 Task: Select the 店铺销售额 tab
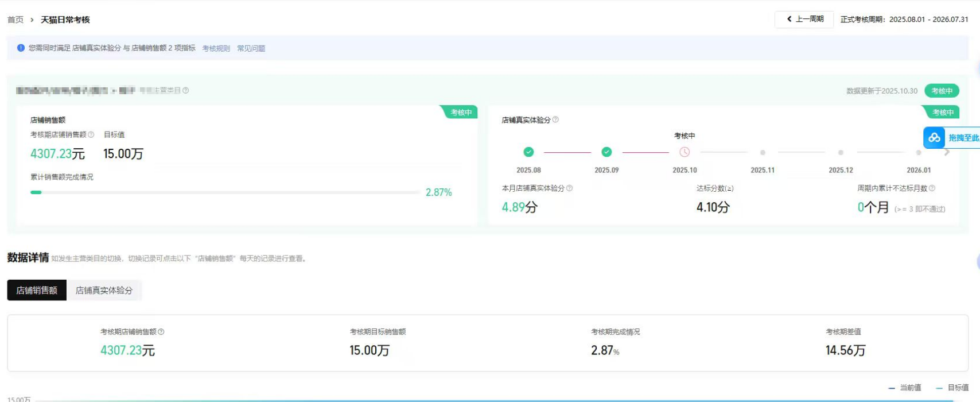click(37, 291)
